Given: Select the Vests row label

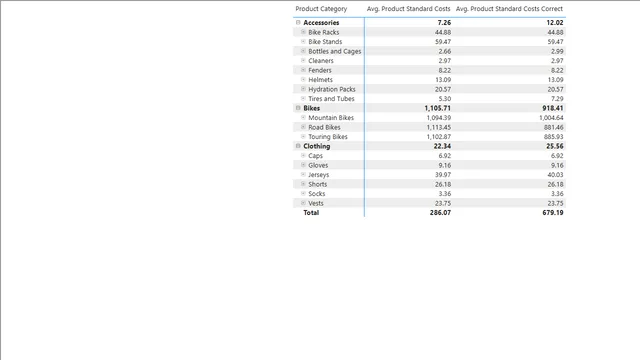Looking at the screenshot, I should click(316, 203).
